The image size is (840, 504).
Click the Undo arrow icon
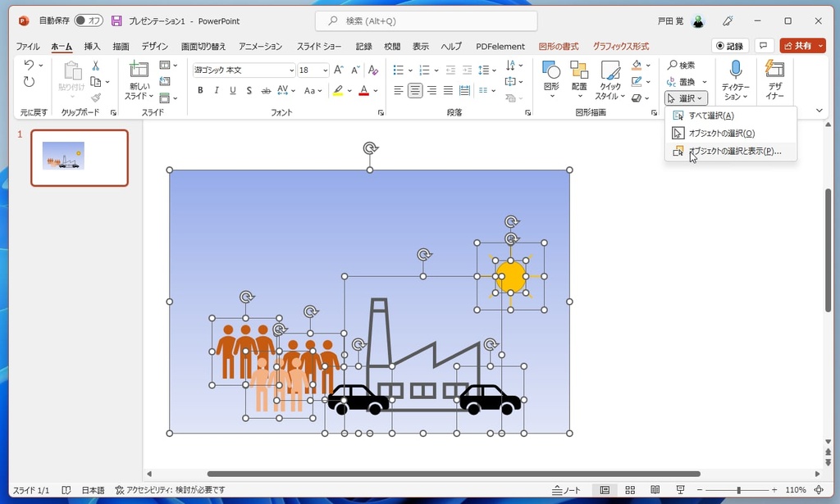29,65
